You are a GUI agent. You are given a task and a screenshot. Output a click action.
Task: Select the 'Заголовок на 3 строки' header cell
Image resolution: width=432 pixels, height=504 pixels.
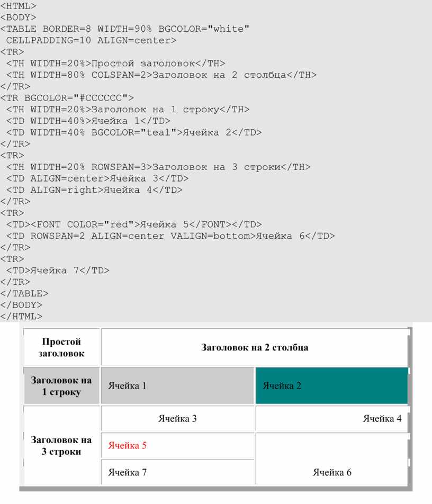tap(61, 446)
